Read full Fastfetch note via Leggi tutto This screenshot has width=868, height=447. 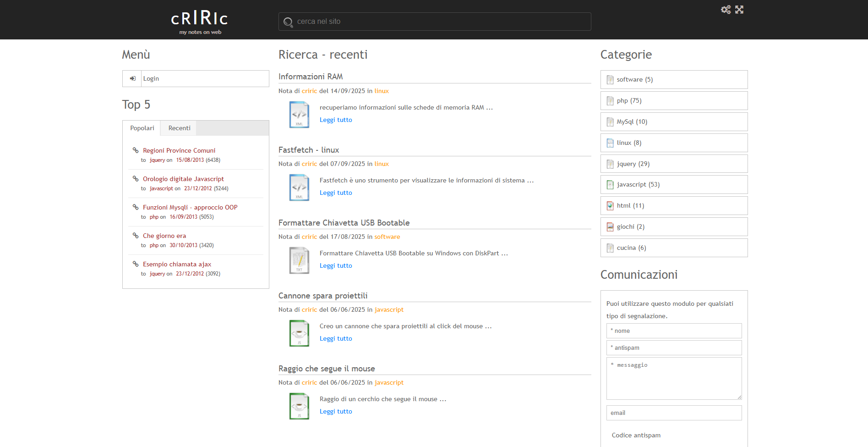(336, 193)
